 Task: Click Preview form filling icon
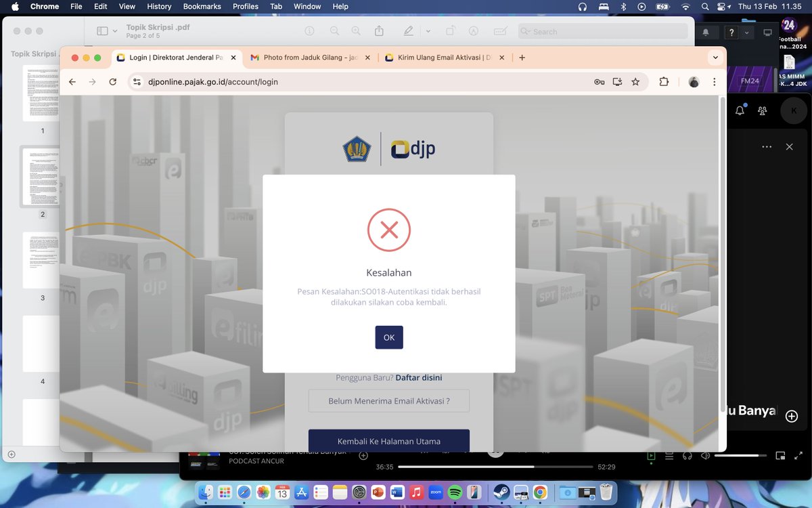pos(501,31)
